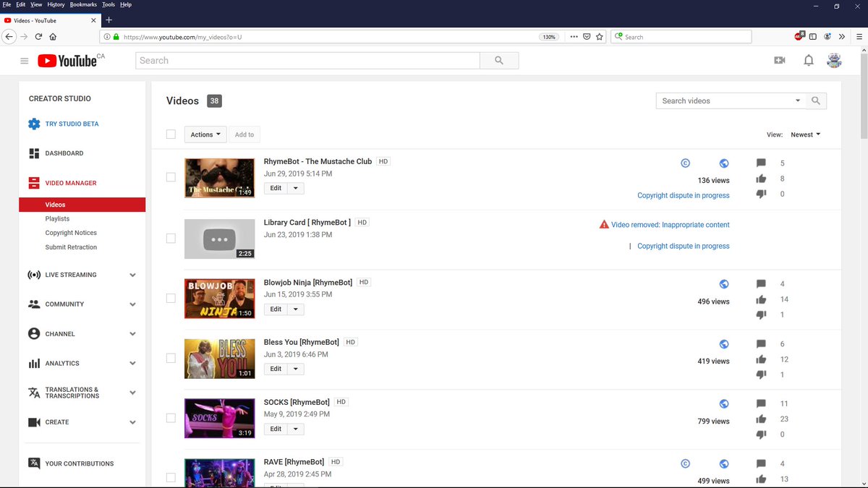The height and width of the screenshot is (488, 868).
Task: Click the Try Studio Beta gear icon
Action: (x=34, y=124)
